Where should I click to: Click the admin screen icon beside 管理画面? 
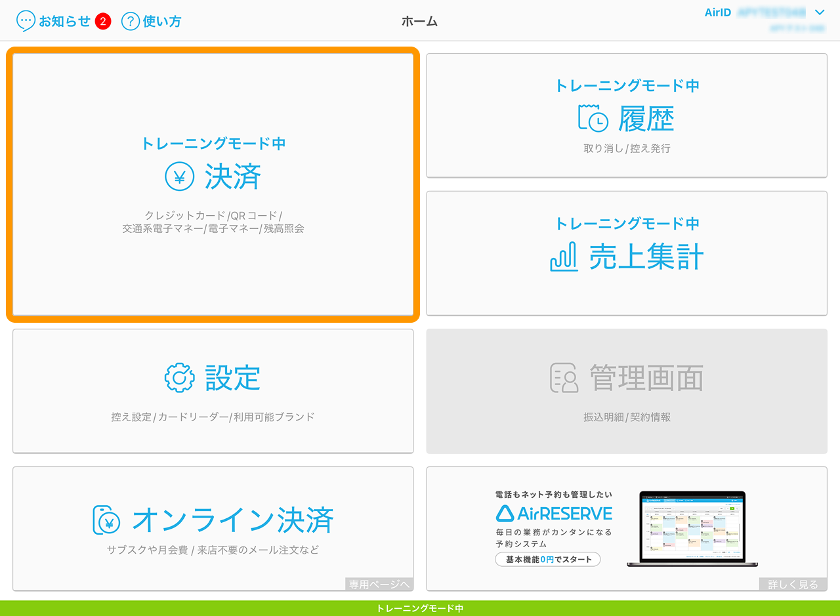coord(564,378)
